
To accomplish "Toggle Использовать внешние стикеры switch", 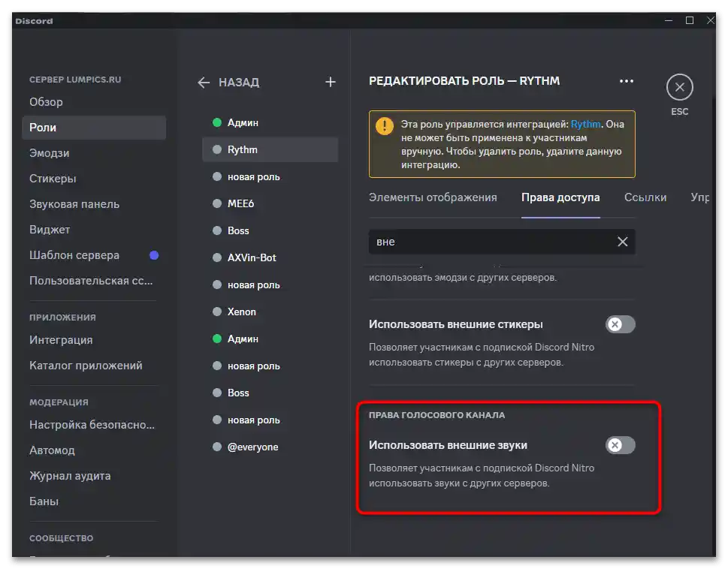I will pyautogui.click(x=620, y=324).
